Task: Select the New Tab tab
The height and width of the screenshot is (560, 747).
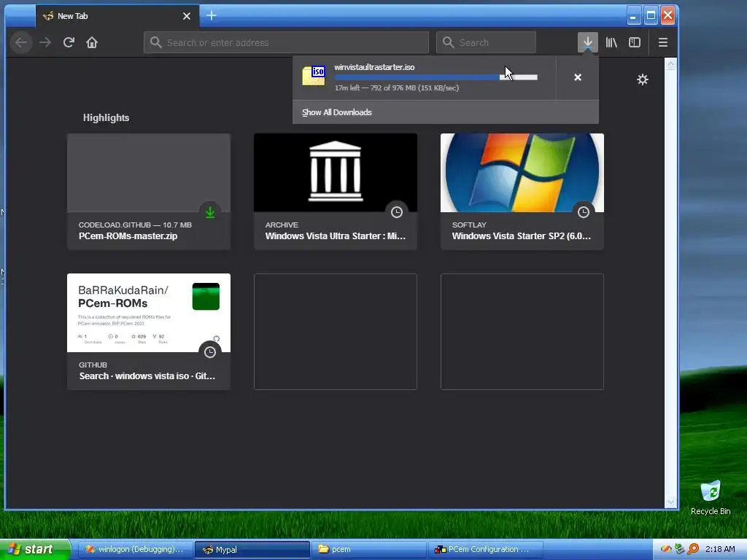Action: coord(117,16)
